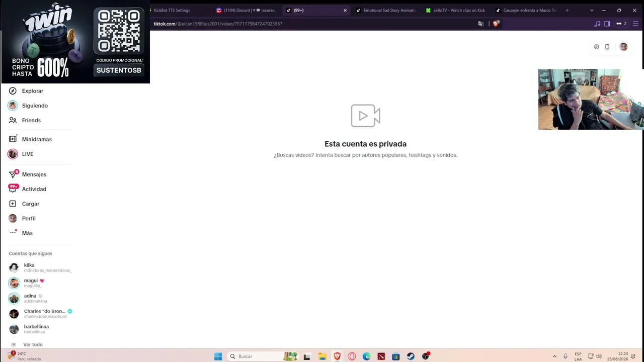644x362 pixels.
Task: Open Charles "do Bron..." followed account
Action: point(40,314)
